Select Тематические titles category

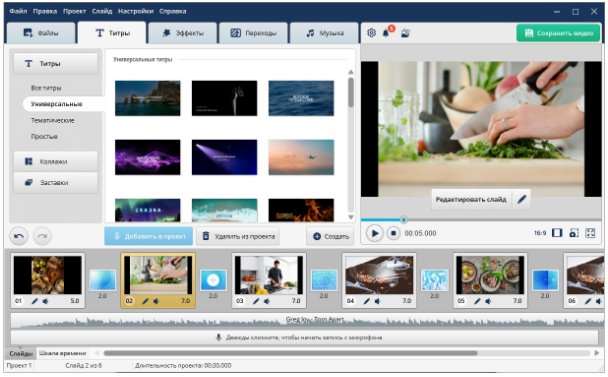pos(53,120)
